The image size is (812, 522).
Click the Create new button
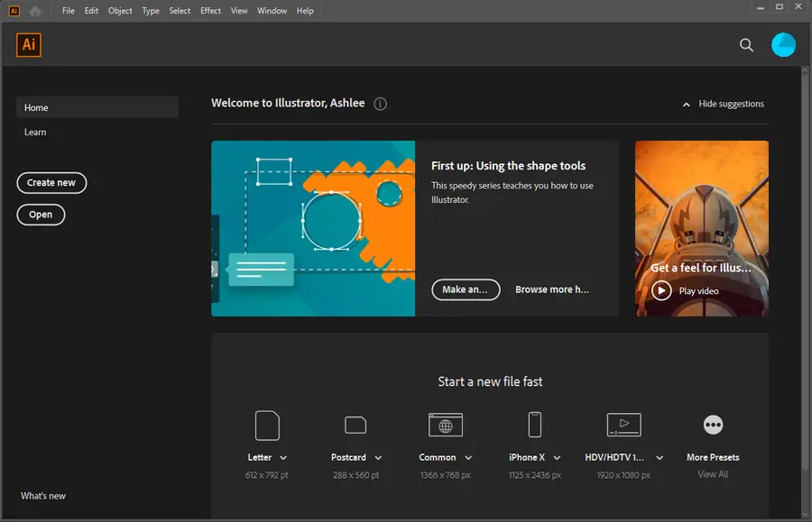click(51, 182)
